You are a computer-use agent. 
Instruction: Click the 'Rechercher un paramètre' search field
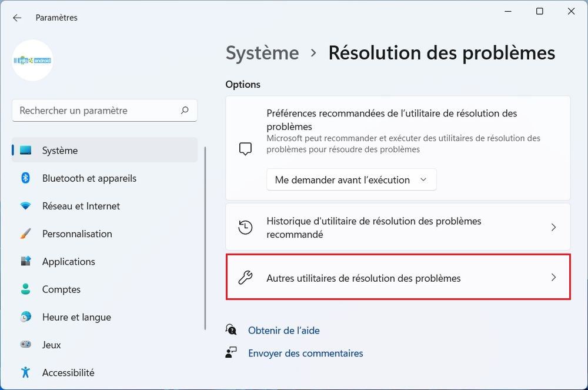[x=97, y=111]
